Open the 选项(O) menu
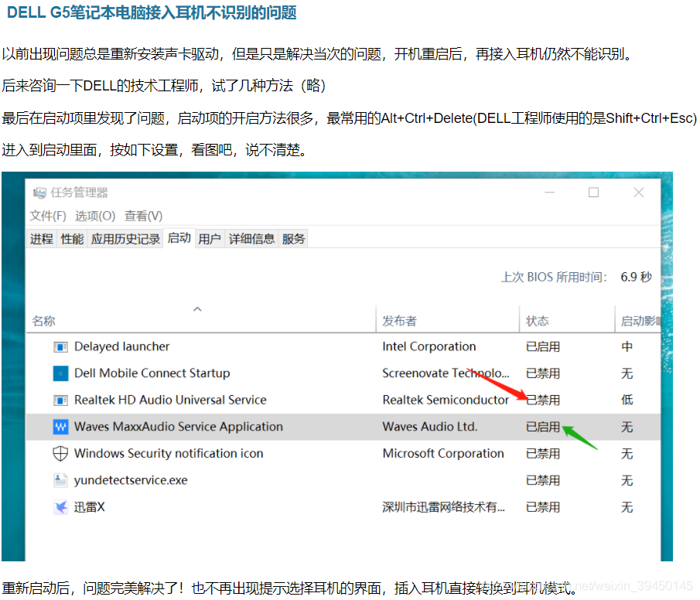The height and width of the screenshot is (600, 700). (x=95, y=216)
